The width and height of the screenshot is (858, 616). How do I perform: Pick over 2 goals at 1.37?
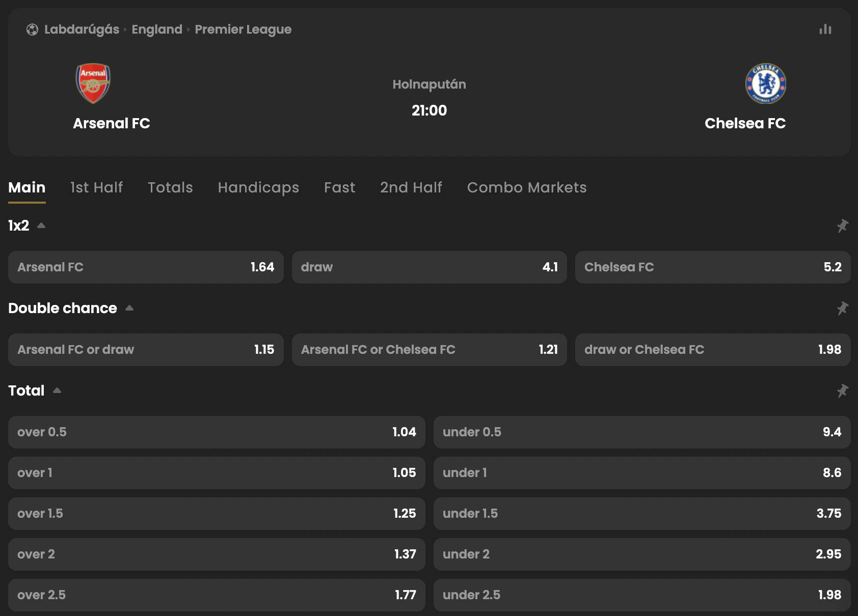pyautogui.click(x=217, y=554)
